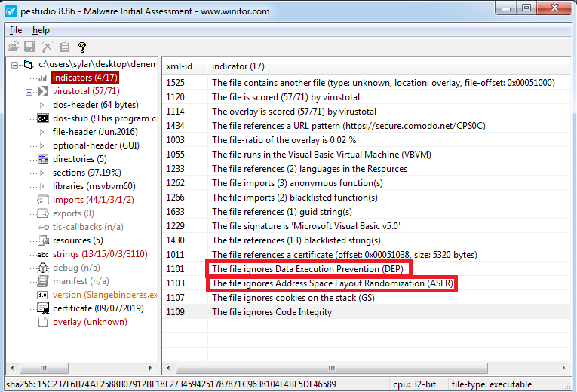Screen dimensions: 577x392
Task: Click the bar-chart icon beside indicators
Action: [x=43, y=78]
